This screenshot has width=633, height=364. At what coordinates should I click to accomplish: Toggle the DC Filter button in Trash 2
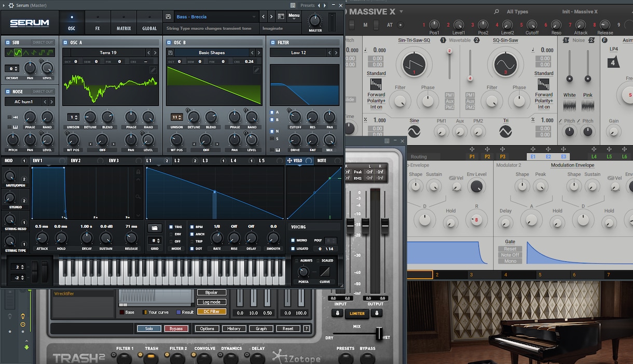point(211,311)
